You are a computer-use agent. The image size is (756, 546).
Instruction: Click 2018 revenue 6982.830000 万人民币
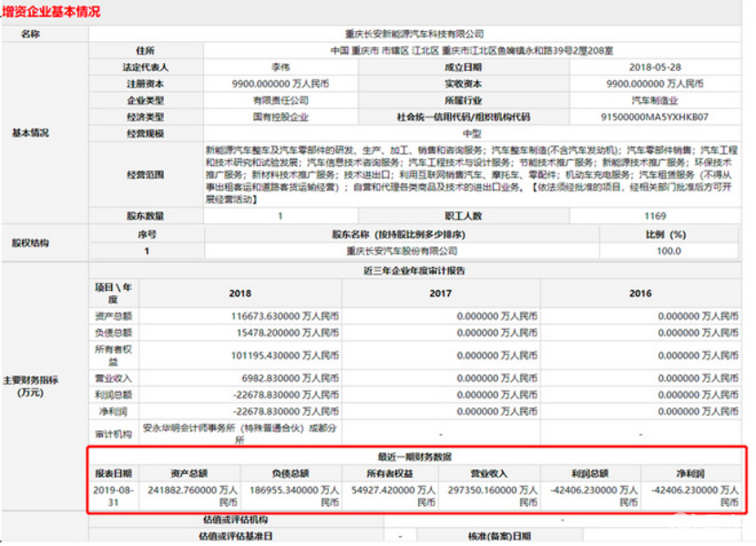pyautogui.click(x=291, y=378)
